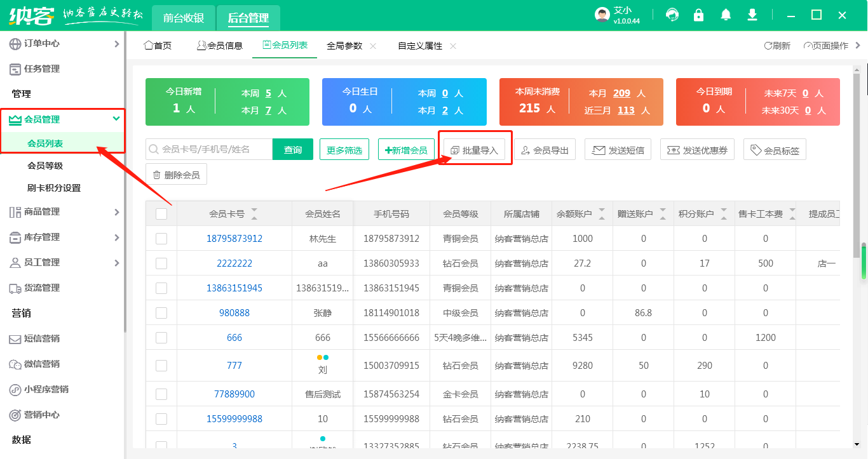Click the refresh icon labeled 刷新
This screenshot has height=459, width=868.
click(776, 46)
